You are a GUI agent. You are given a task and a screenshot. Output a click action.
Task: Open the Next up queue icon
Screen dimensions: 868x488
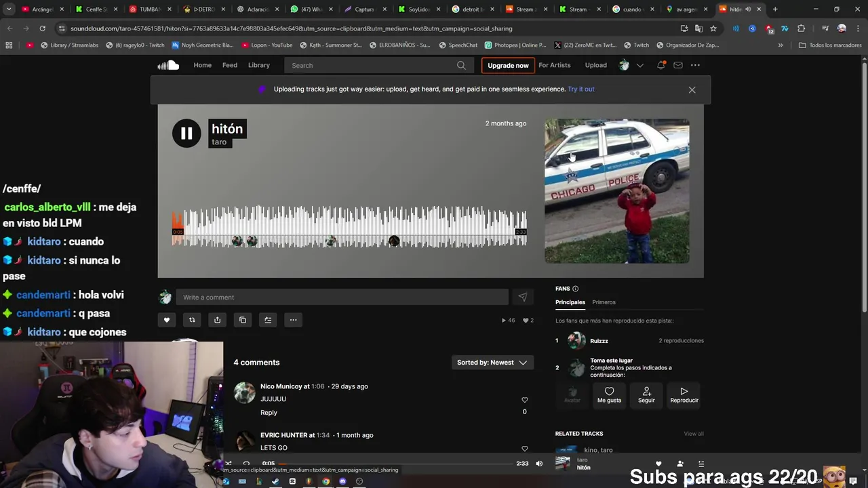(x=701, y=464)
